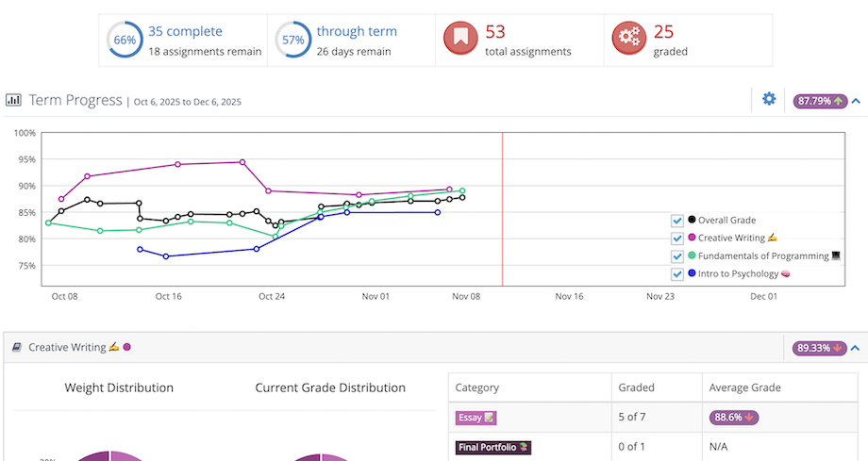Open the through term link

coord(356,31)
